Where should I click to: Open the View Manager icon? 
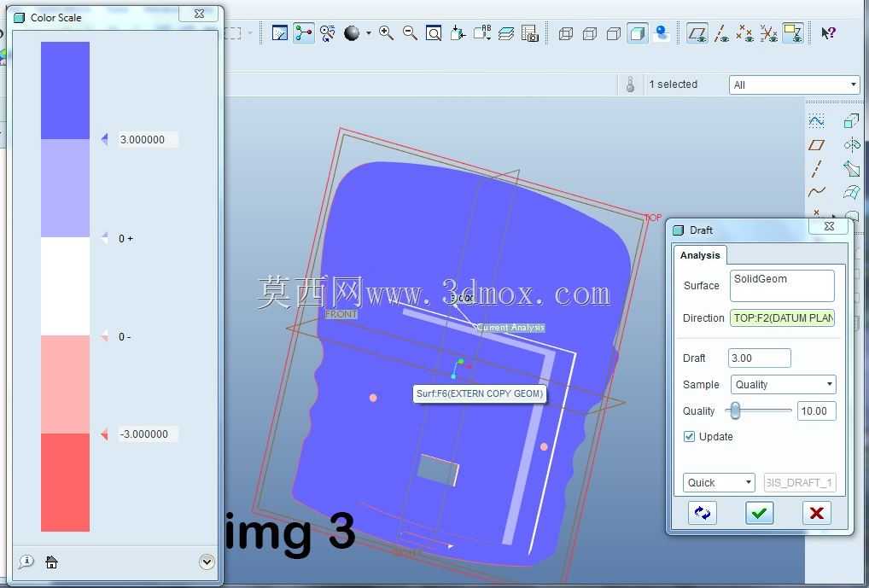(x=530, y=33)
